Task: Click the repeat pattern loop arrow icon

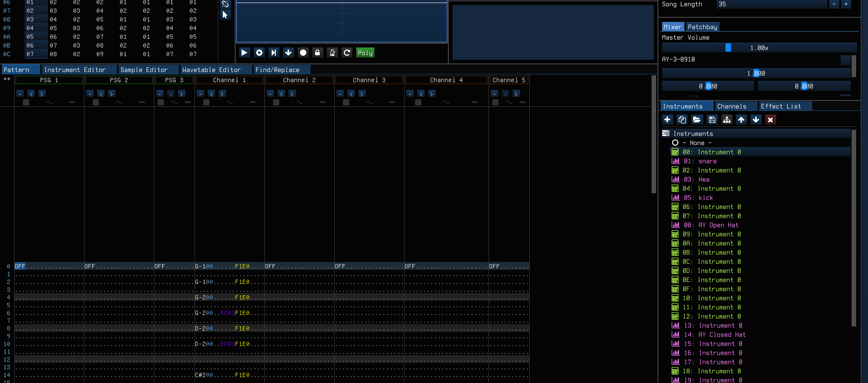Action: pyautogui.click(x=347, y=52)
